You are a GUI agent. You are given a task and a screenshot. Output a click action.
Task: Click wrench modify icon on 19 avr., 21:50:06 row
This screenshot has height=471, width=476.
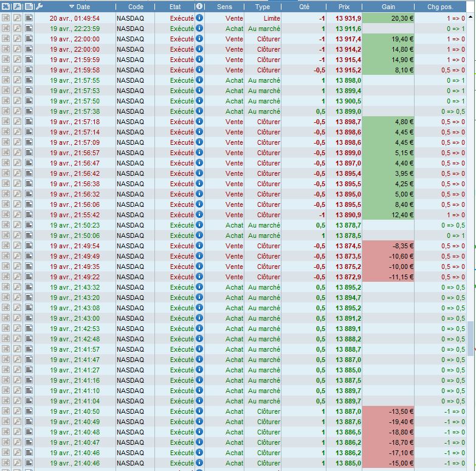click(17, 235)
